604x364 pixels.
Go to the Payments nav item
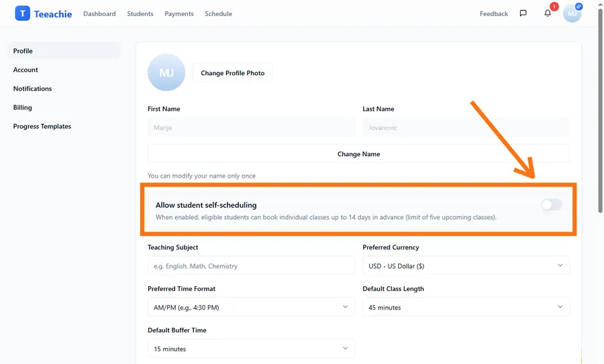point(179,14)
